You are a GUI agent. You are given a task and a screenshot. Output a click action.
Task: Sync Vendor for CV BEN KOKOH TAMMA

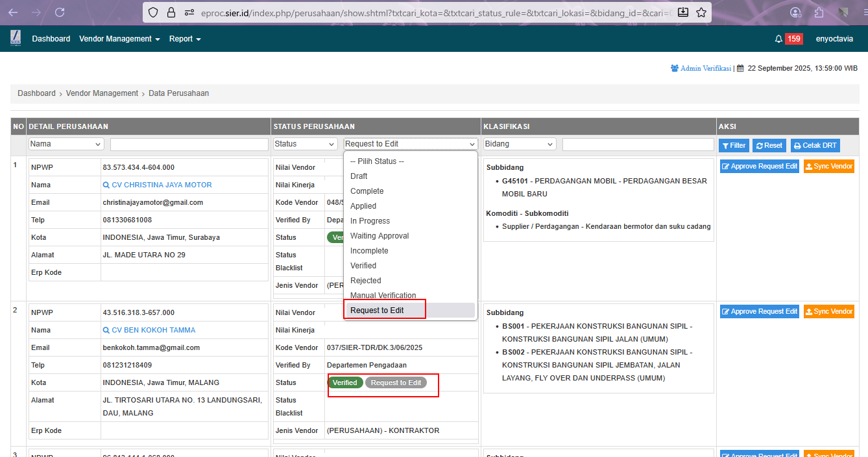click(x=828, y=311)
